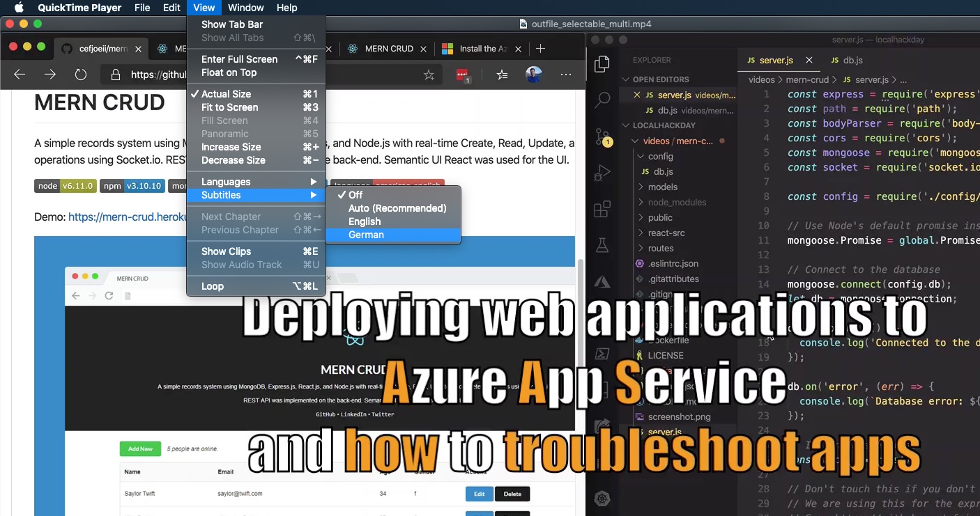Open the Extensions view icon

(602, 209)
